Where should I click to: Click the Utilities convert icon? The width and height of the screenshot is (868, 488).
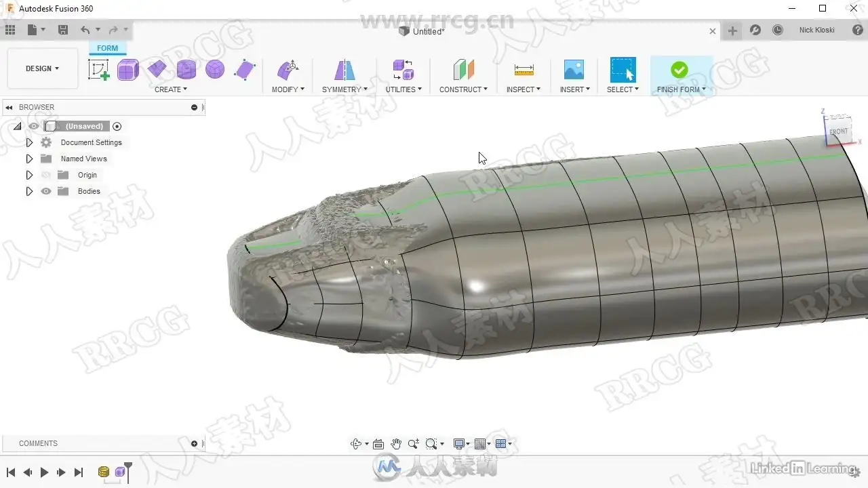(x=403, y=69)
